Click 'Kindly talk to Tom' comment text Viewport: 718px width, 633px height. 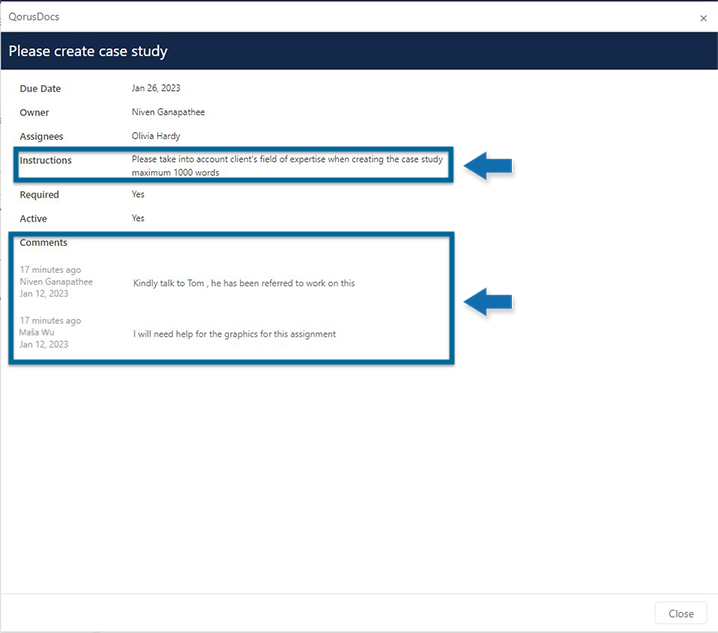[244, 283]
